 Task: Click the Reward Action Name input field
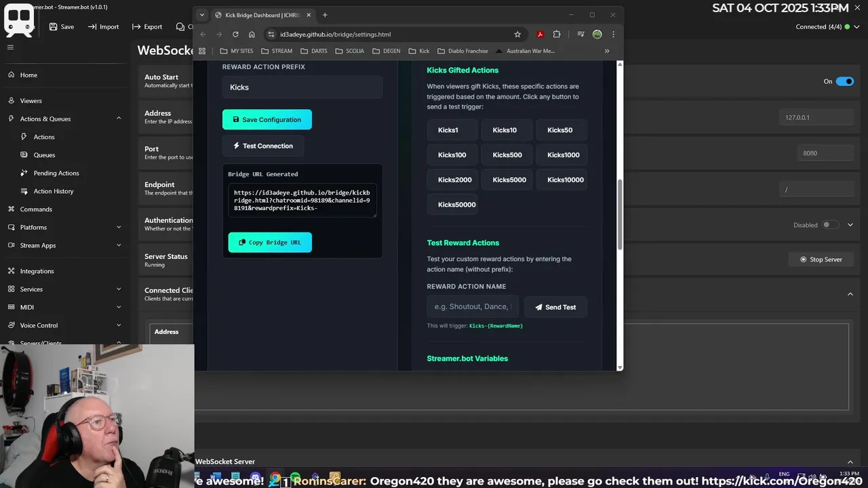(473, 306)
